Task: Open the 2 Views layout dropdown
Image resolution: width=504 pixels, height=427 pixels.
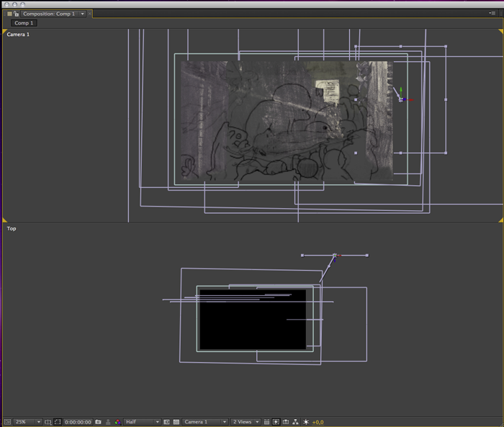Action: [246, 422]
